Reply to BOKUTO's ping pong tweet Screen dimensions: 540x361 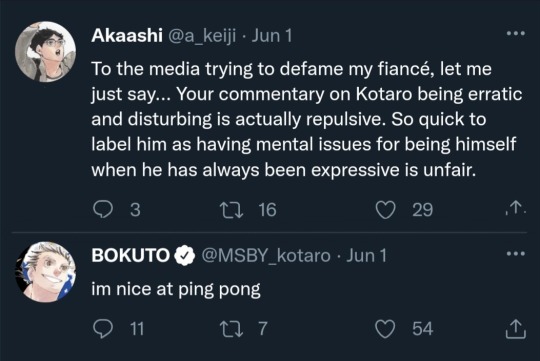click(x=103, y=328)
